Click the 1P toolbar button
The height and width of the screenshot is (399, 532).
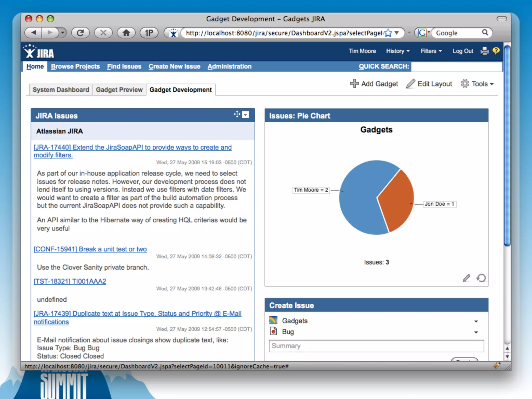[149, 33]
